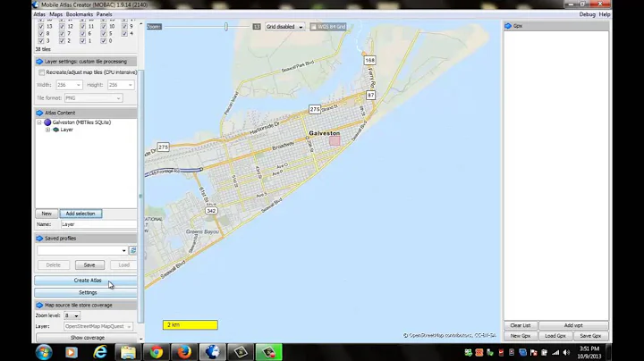Viewport: 644px width, 361px height.
Task: Click the volume speaker tray icon
Action: 567,352
